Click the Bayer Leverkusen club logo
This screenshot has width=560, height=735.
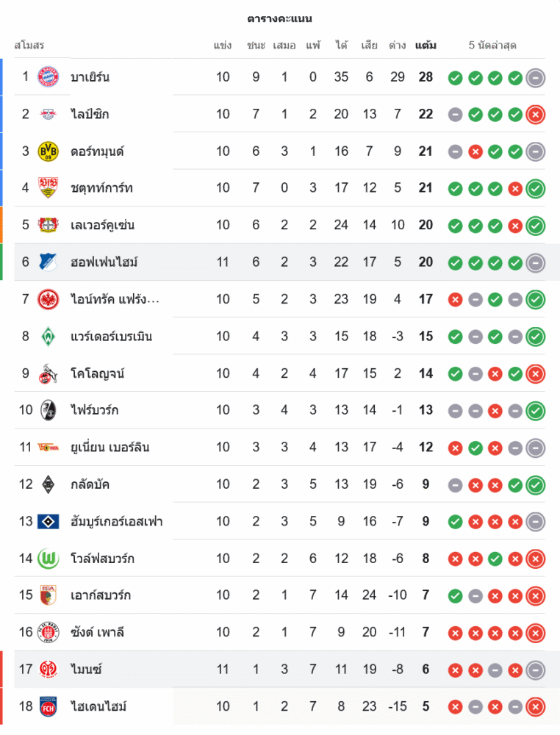click(49, 225)
